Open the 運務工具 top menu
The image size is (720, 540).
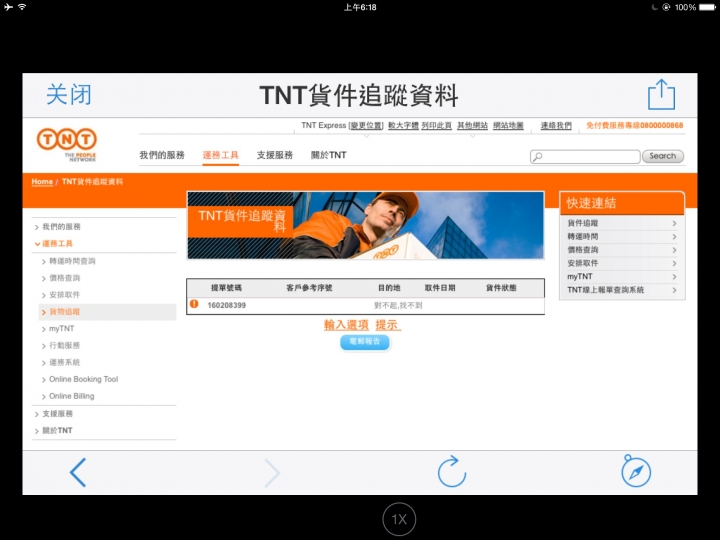220,155
